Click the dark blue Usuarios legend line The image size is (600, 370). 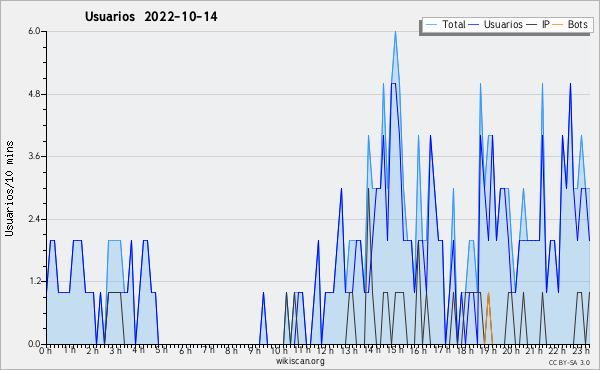pyautogui.click(x=474, y=25)
